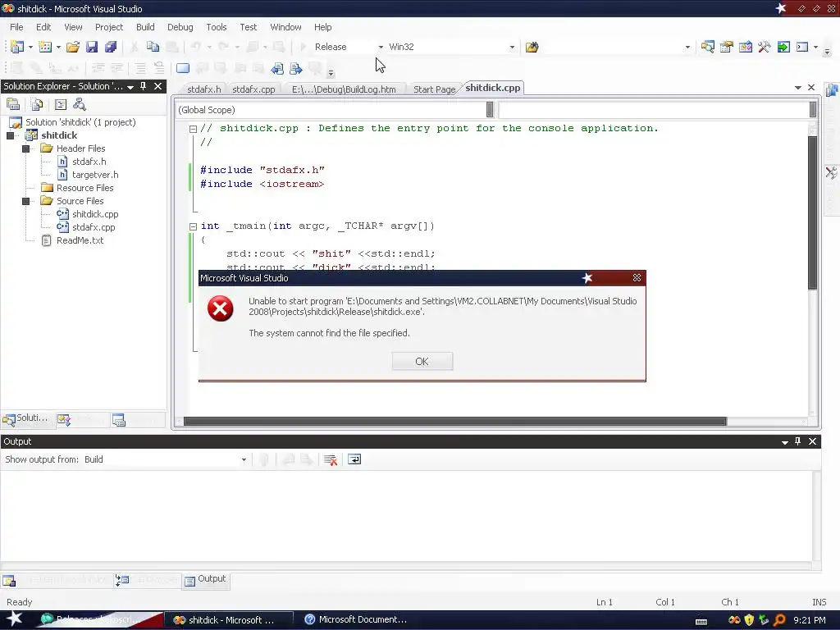The height and width of the screenshot is (630, 840).
Task: Open the File menu
Action: pos(16,27)
